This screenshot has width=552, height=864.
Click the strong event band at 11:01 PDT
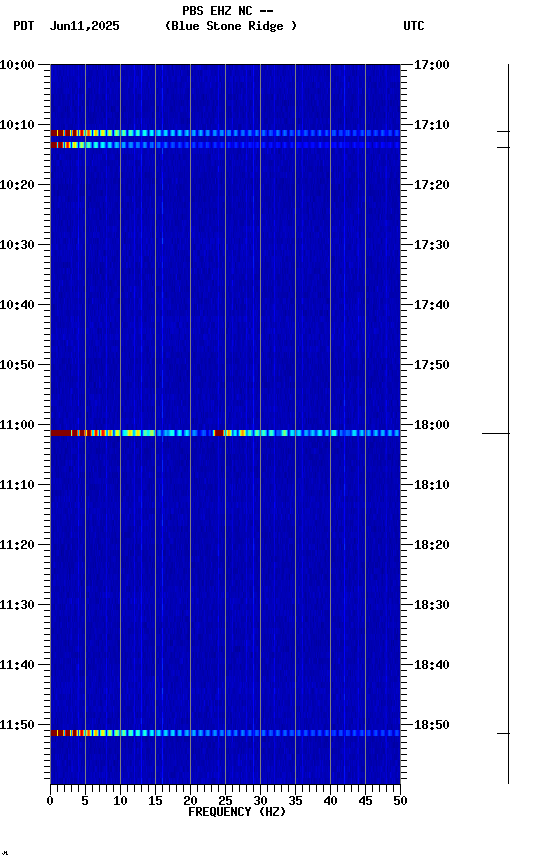225,434
